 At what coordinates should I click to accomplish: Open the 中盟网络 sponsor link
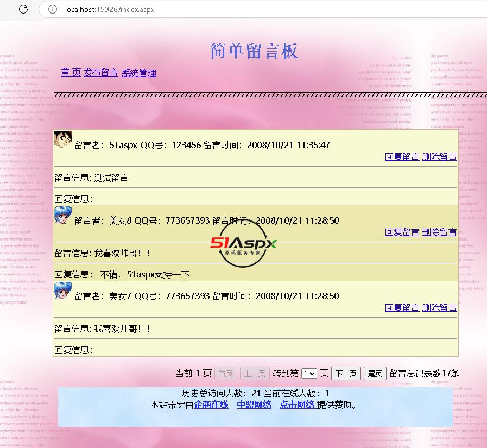254,405
